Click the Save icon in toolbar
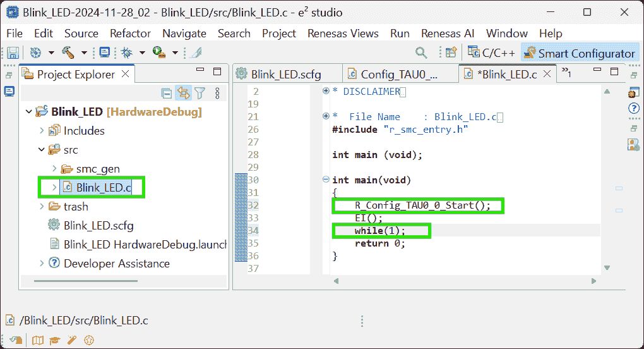 [13, 53]
